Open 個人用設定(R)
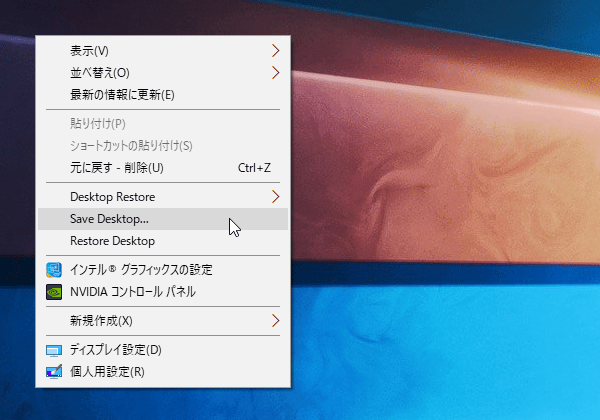Image resolution: width=600 pixels, height=420 pixels. (163, 372)
